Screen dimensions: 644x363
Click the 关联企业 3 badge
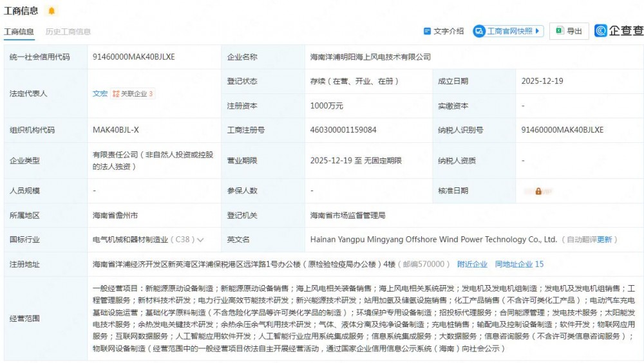click(133, 94)
